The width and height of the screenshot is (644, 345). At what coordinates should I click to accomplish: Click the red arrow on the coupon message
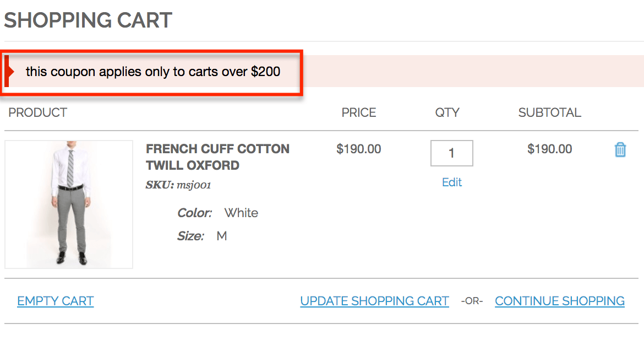point(9,72)
